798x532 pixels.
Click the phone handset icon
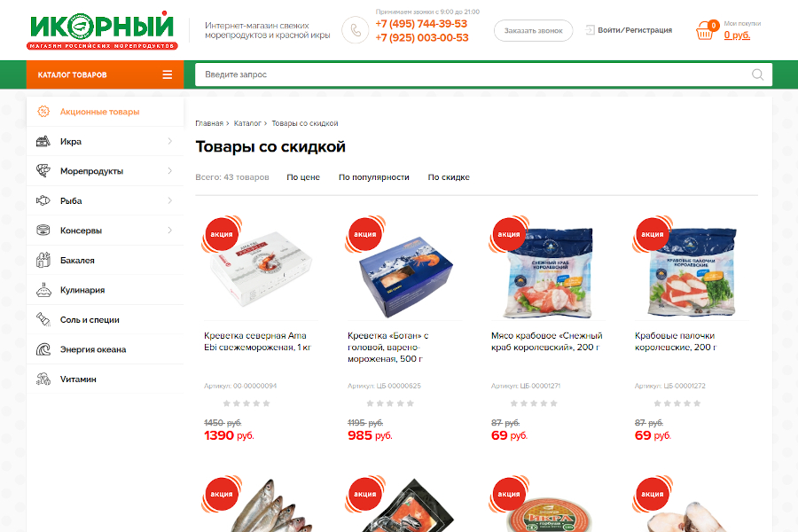[x=355, y=30]
